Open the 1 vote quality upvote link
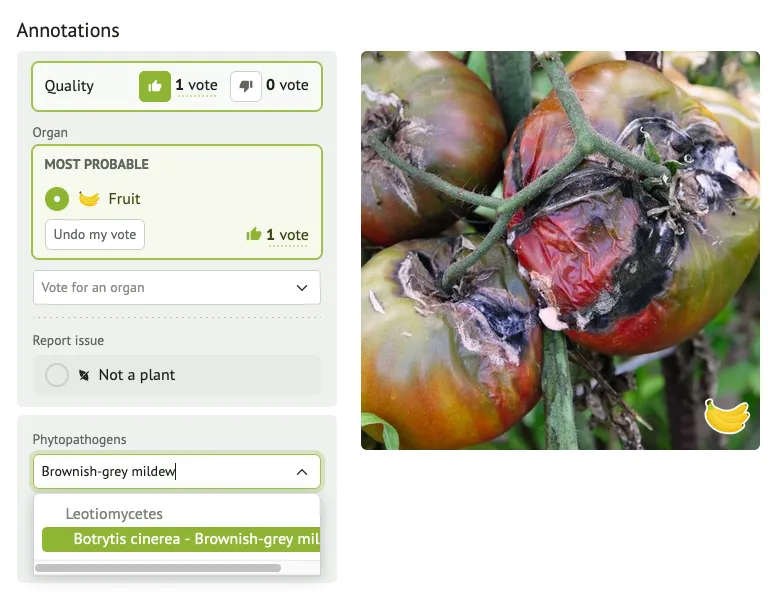This screenshot has width=779, height=604. tap(197, 85)
